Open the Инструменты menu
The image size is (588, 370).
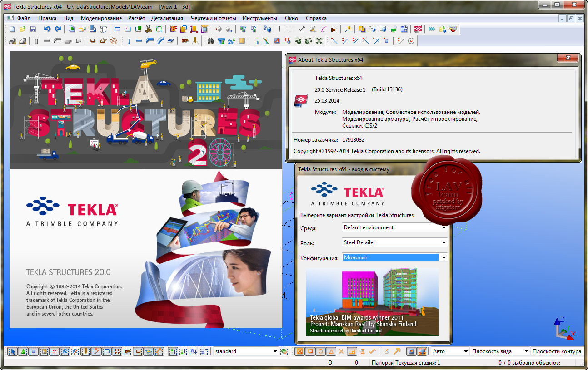pyautogui.click(x=260, y=18)
